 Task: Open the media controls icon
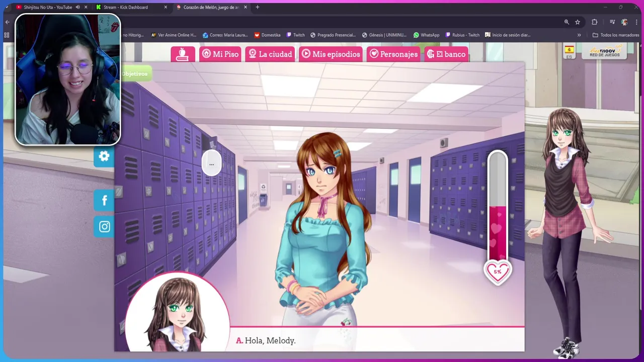click(612, 22)
